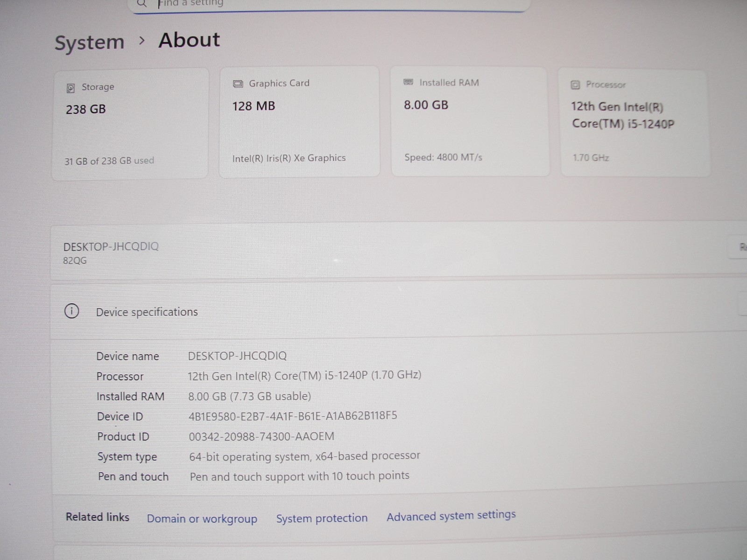The height and width of the screenshot is (560, 747).
Task: Click the Device ID label
Action: click(x=120, y=416)
